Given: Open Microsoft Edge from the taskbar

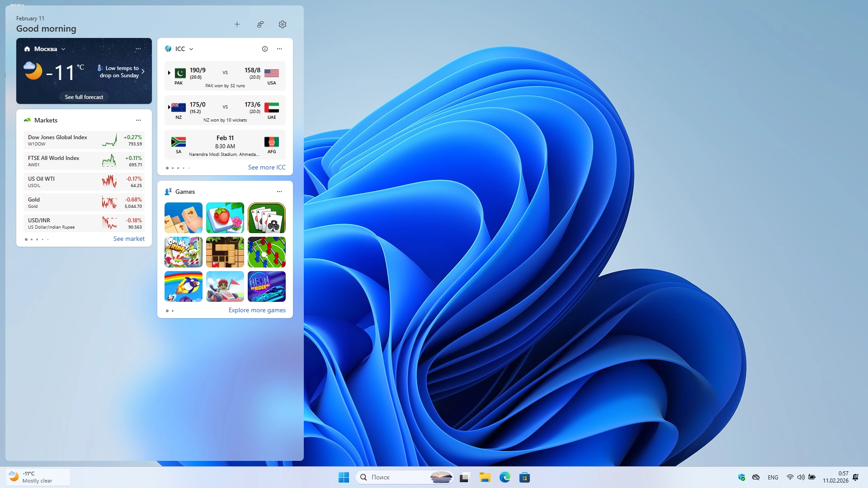Looking at the screenshot, I should tap(505, 477).
